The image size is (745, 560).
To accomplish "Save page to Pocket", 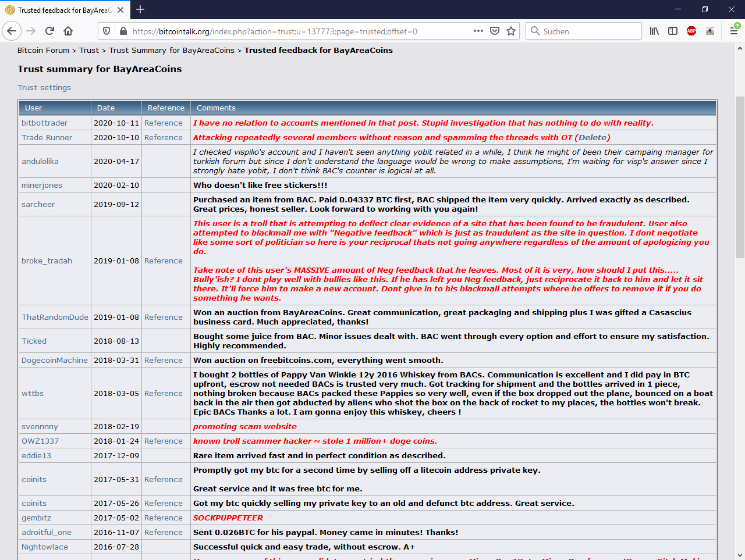I will pyautogui.click(x=495, y=31).
